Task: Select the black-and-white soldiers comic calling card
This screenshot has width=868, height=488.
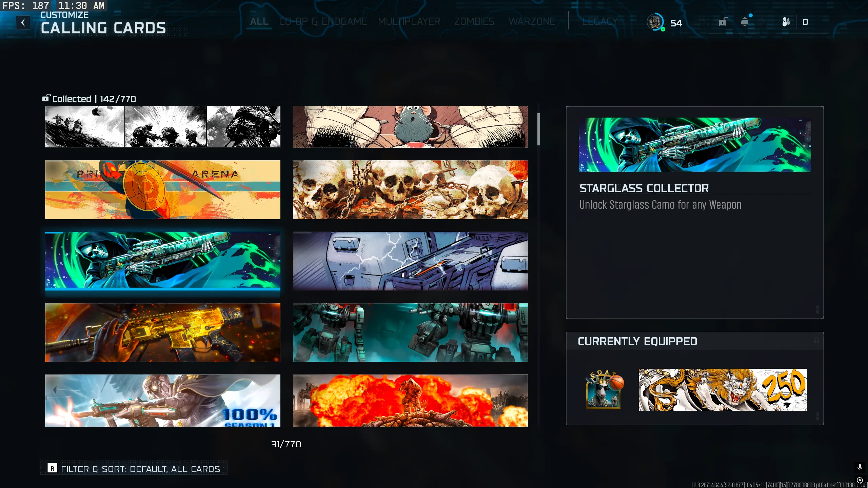Action: coord(163,127)
